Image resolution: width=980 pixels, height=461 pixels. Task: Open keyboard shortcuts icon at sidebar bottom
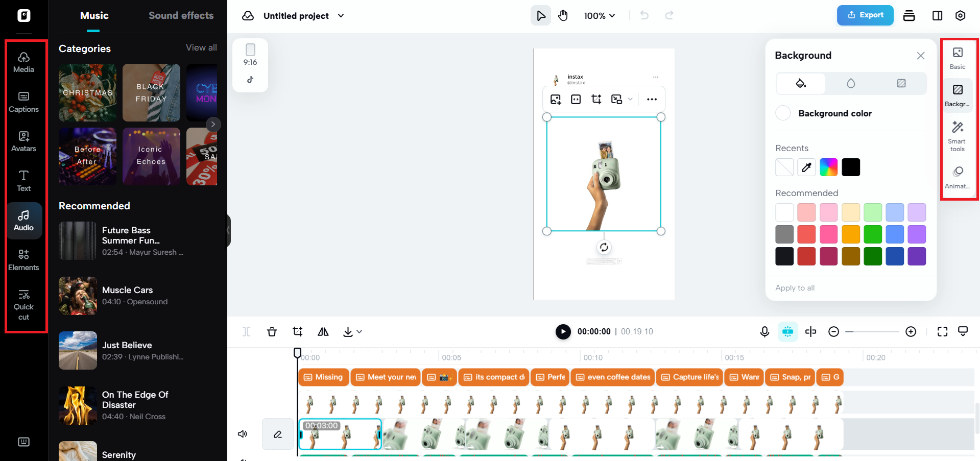tap(23, 442)
